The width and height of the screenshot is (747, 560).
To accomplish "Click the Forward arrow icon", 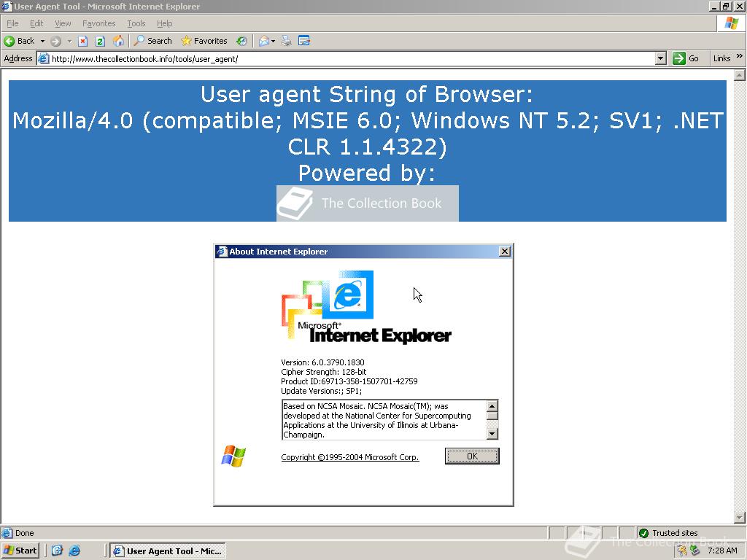I will click(55, 42).
